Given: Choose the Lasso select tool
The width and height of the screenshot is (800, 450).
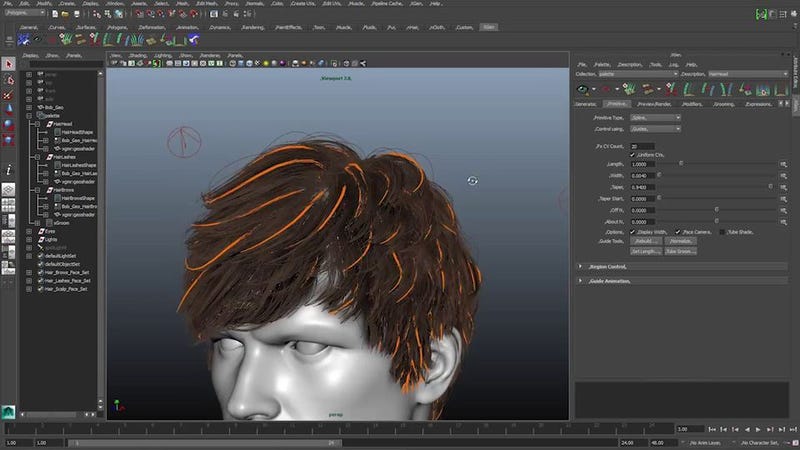Looking at the screenshot, I should tap(8, 80).
